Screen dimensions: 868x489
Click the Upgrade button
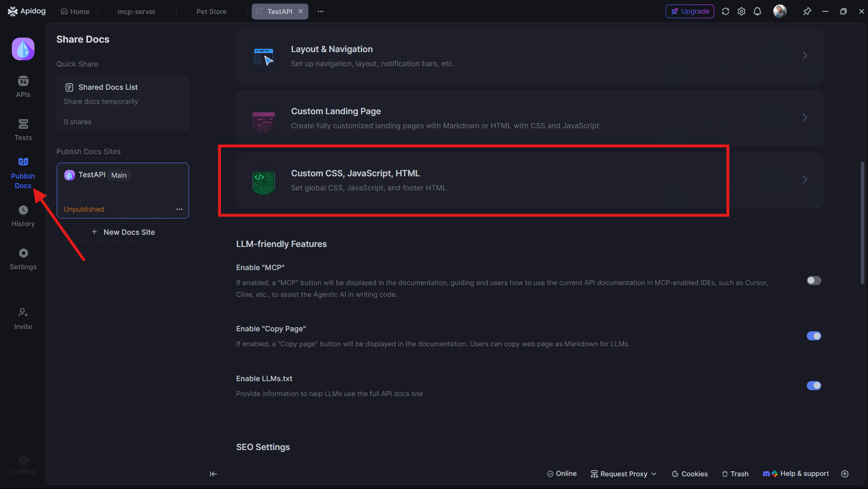point(690,11)
